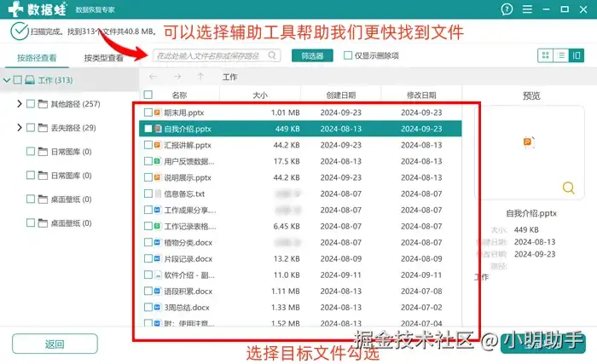Open the 筛选器 filter button
This screenshot has height=364, width=597.
(312, 55)
